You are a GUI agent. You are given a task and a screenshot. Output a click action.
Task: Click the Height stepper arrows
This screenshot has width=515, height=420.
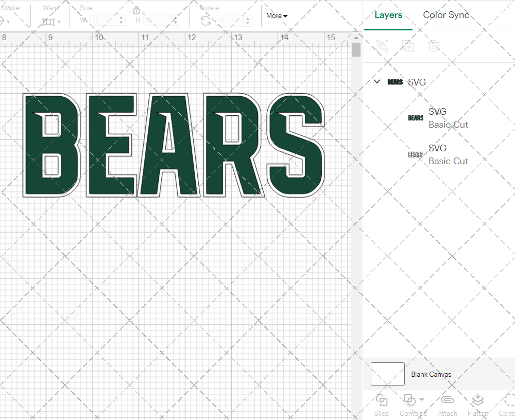(x=176, y=21)
